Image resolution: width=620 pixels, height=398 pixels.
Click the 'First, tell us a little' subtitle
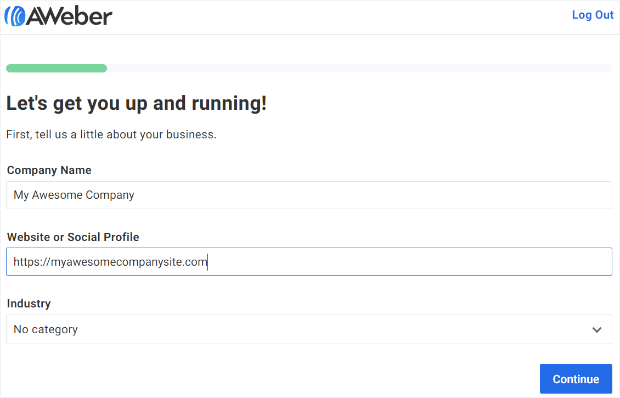(x=111, y=135)
